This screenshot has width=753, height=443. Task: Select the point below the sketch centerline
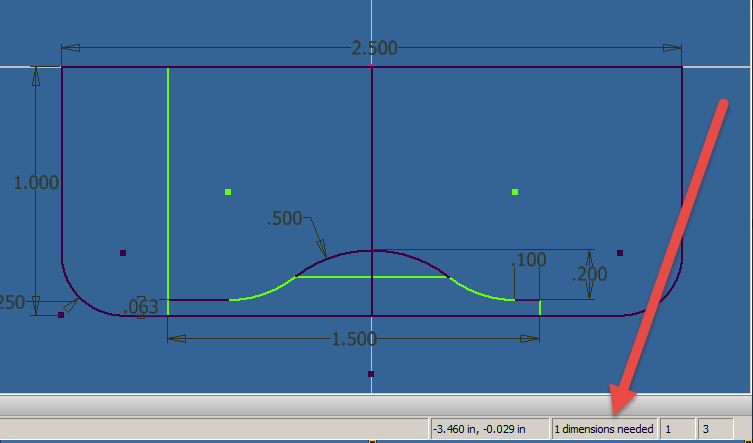pyautogui.click(x=371, y=374)
